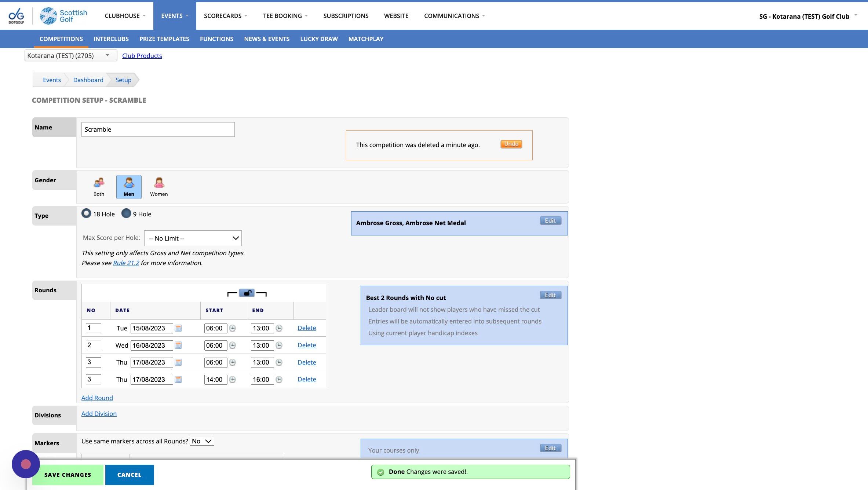The width and height of the screenshot is (868, 490).
Task: Switch to Prize Templates tab
Action: coord(164,39)
